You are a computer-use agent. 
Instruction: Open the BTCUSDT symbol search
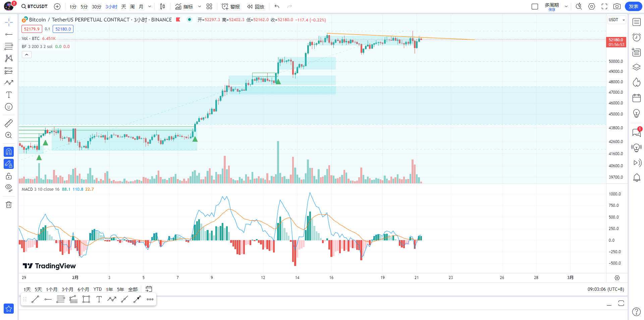pos(35,6)
